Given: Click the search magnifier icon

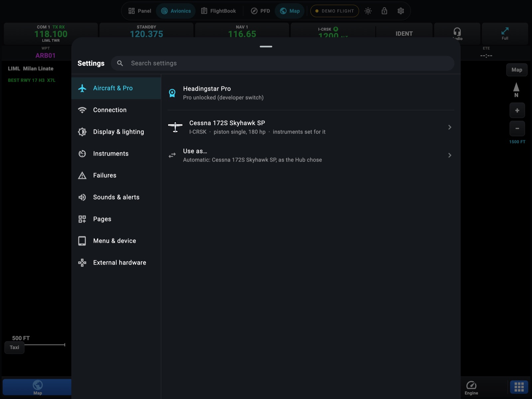Looking at the screenshot, I should pos(120,63).
